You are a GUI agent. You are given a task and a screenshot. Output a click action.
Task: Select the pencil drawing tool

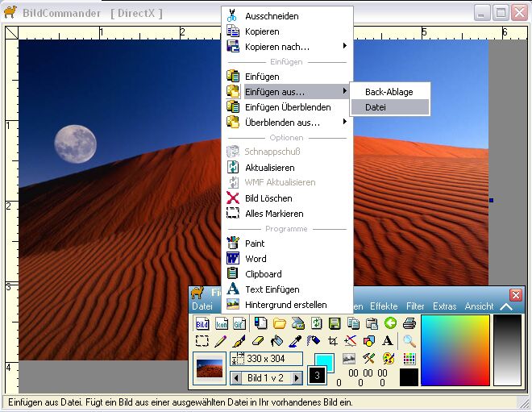tap(220, 341)
